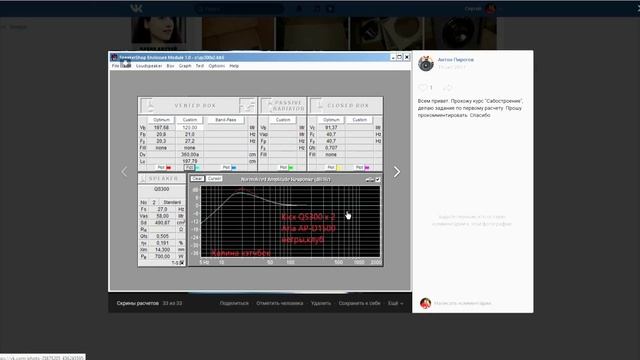Open the File menu in SpeakerShop
The height and width of the screenshot is (360, 640).
point(116,66)
